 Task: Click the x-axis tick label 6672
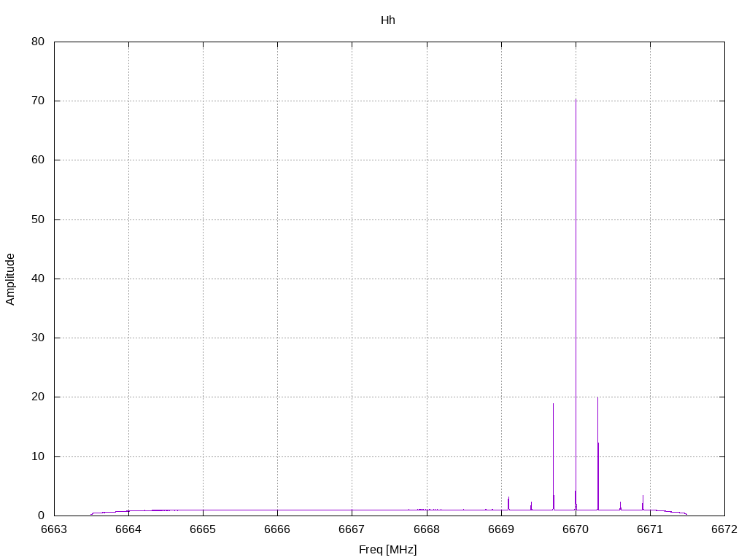tap(724, 529)
